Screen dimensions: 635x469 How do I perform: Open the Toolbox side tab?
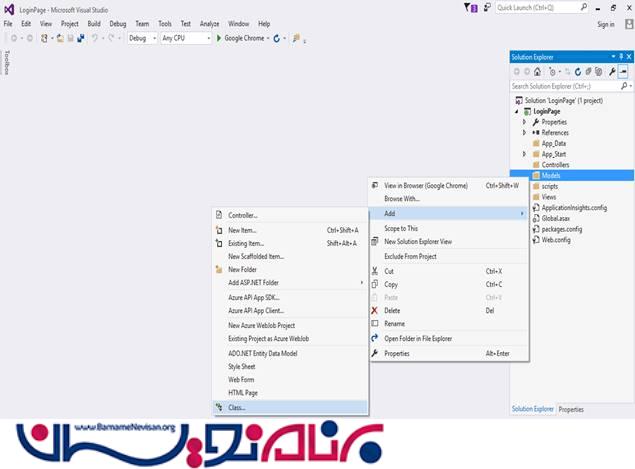pos(6,62)
